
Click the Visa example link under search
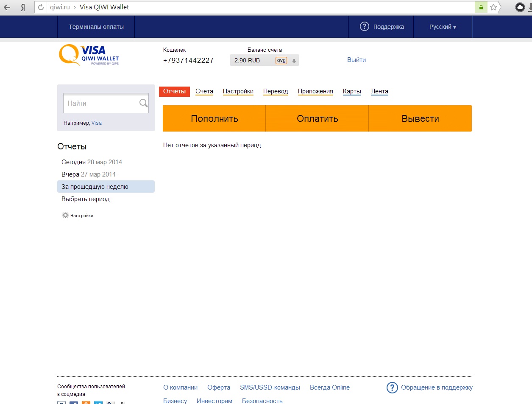pyautogui.click(x=97, y=123)
